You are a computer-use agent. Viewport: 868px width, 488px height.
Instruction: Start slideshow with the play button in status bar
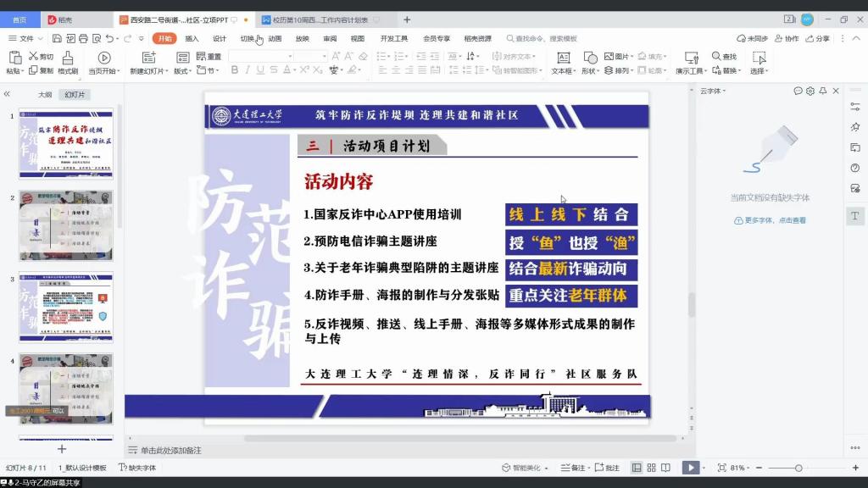pyautogui.click(x=691, y=468)
